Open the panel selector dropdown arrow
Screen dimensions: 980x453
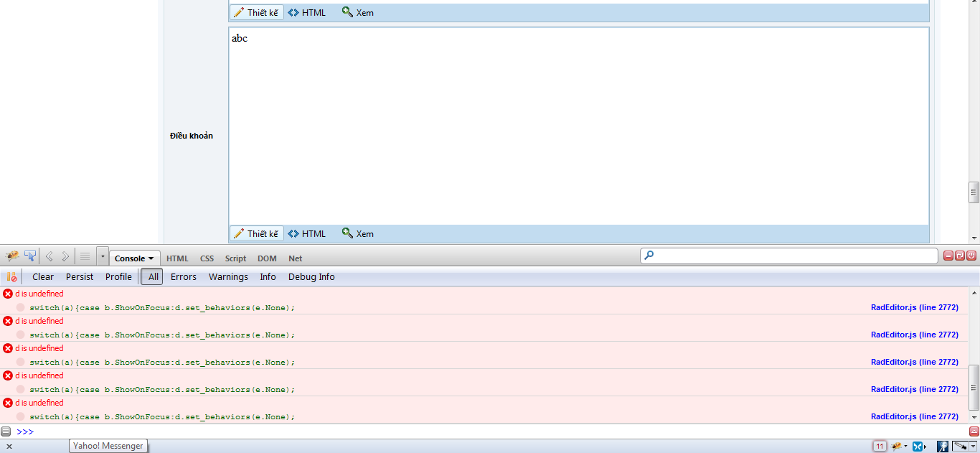point(103,256)
